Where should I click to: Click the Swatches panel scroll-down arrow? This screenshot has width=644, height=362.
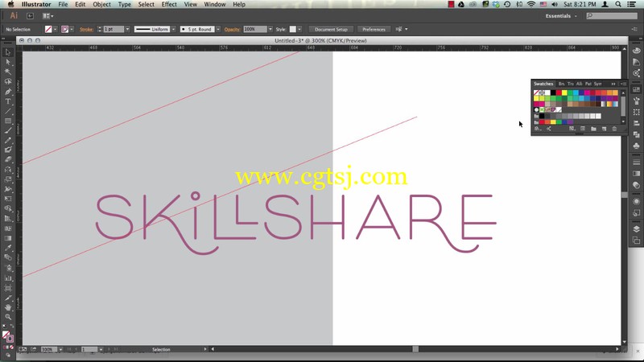coord(623,122)
